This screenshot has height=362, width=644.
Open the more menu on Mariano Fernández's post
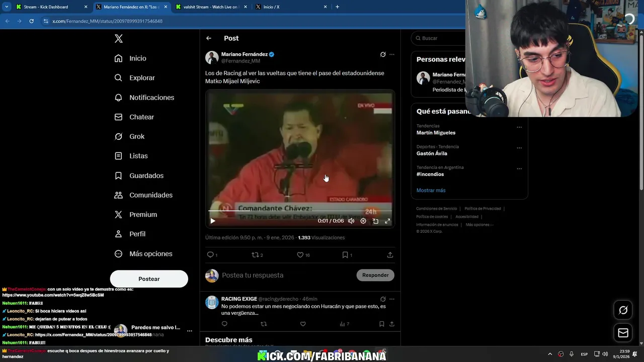[392, 54]
